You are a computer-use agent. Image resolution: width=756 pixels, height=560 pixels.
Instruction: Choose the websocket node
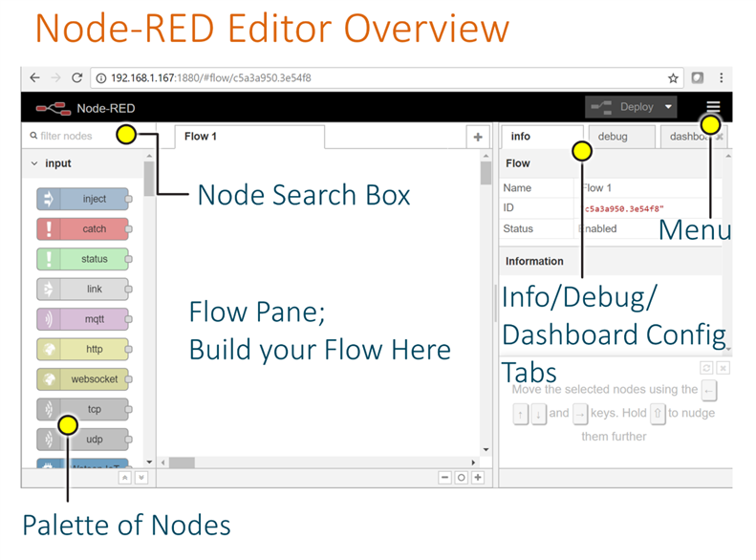coord(84,379)
